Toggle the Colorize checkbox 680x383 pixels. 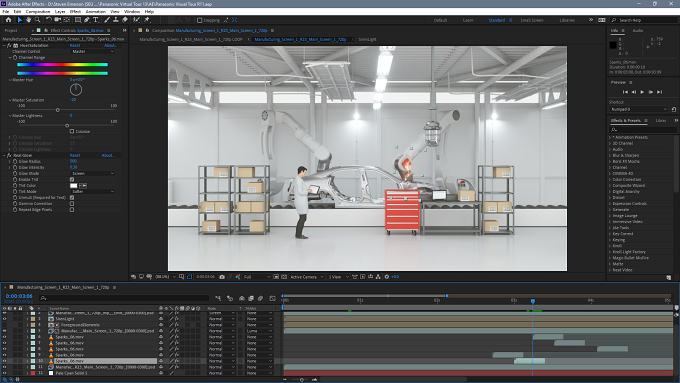pos(72,131)
